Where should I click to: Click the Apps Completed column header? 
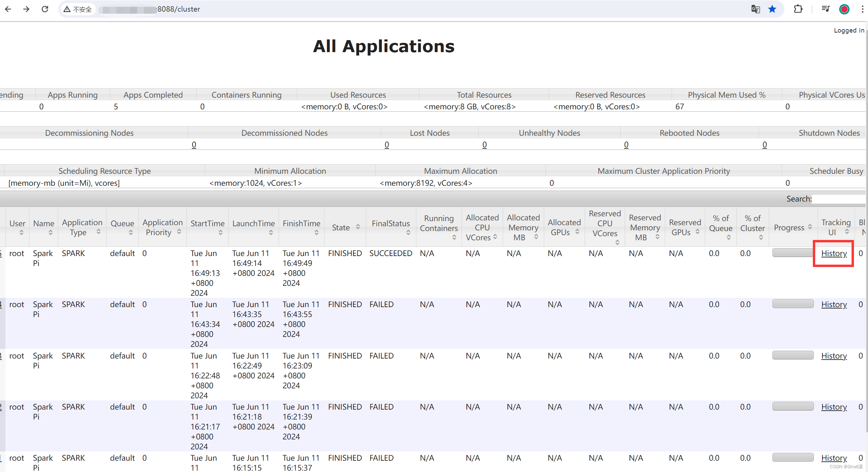[x=152, y=94]
